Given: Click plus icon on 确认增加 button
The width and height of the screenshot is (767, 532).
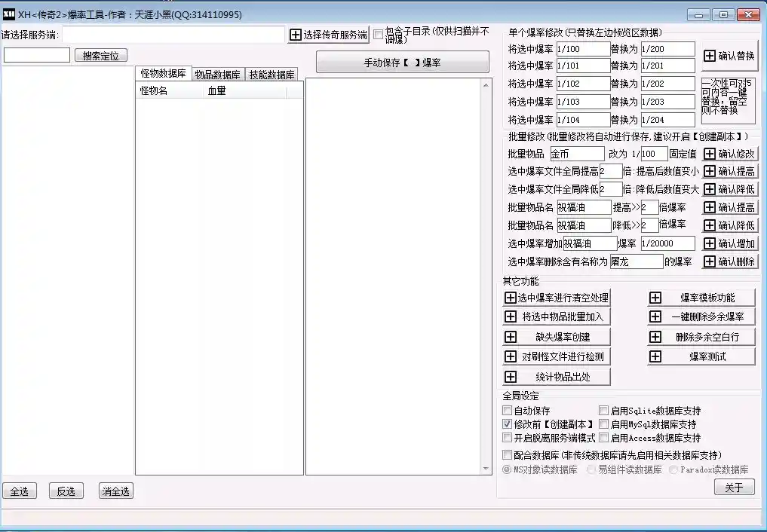Looking at the screenshot, I should (709, 243).
